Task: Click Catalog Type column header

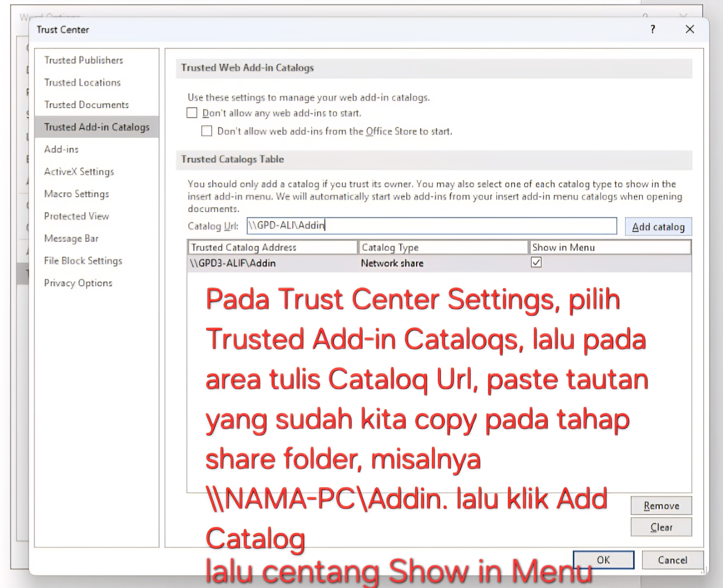Action: coord(443,247)
